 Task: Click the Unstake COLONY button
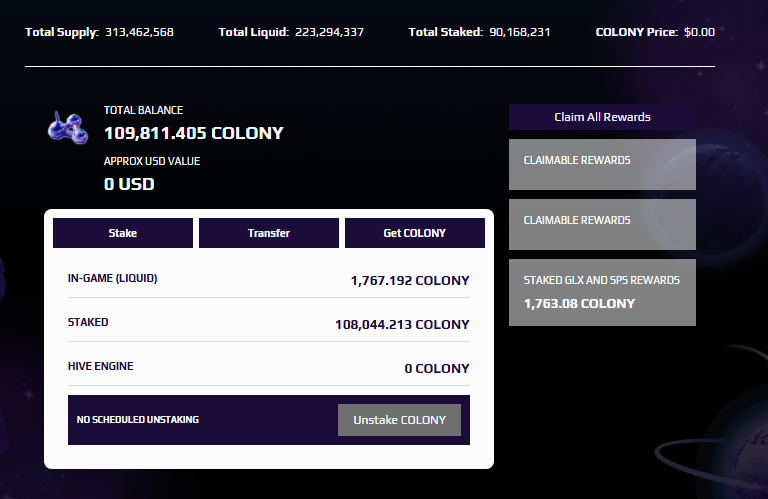(399, 420)
